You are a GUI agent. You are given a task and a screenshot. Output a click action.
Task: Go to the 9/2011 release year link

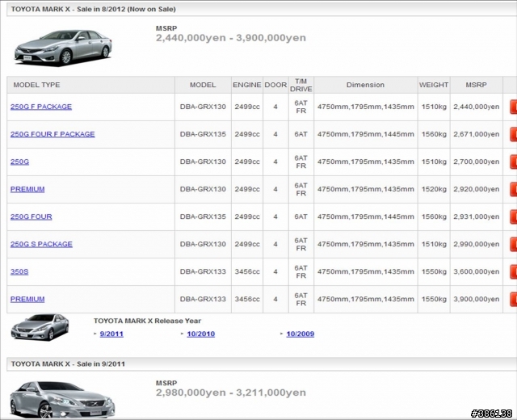pyautogui.click(x=111, y=334)
